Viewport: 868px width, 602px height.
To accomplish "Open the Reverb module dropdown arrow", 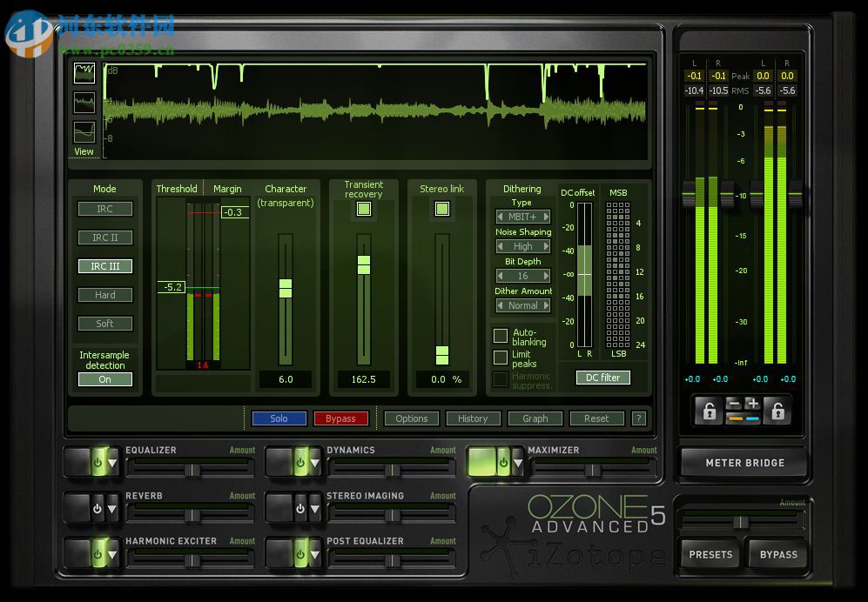I will click(x=112, y=508).
